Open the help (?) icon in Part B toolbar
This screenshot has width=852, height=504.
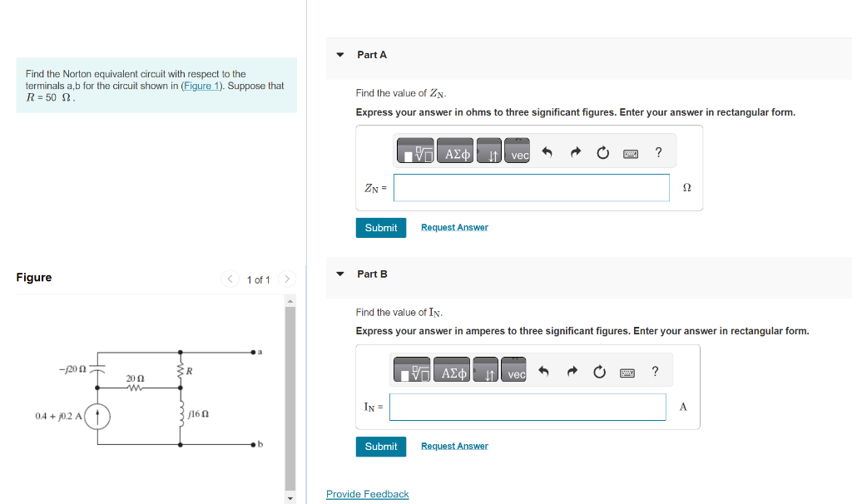point(655,371)
